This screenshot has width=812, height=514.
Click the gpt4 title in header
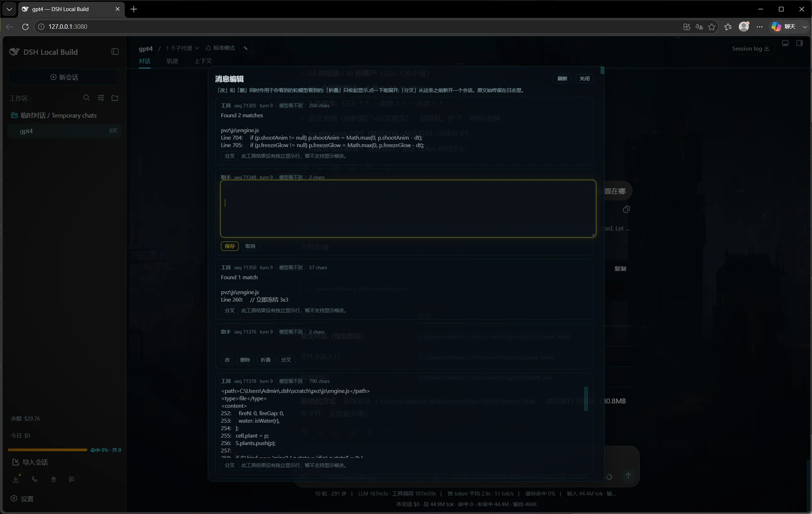tap(146, 49)
